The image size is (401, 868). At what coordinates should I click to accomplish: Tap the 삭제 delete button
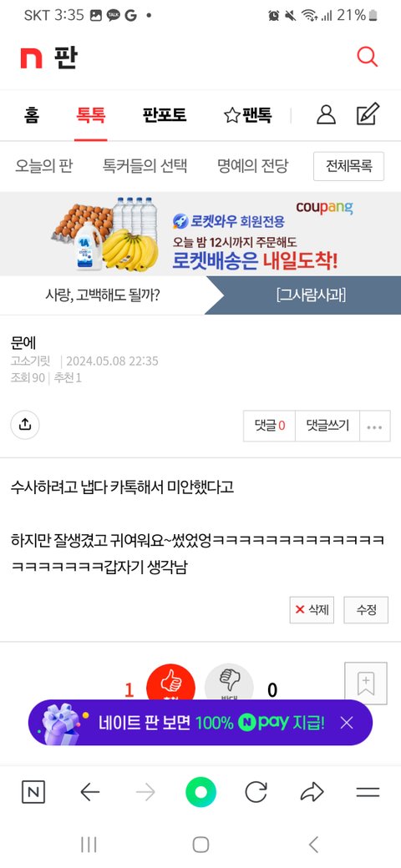pyautogui.click(x=312, y=610)
